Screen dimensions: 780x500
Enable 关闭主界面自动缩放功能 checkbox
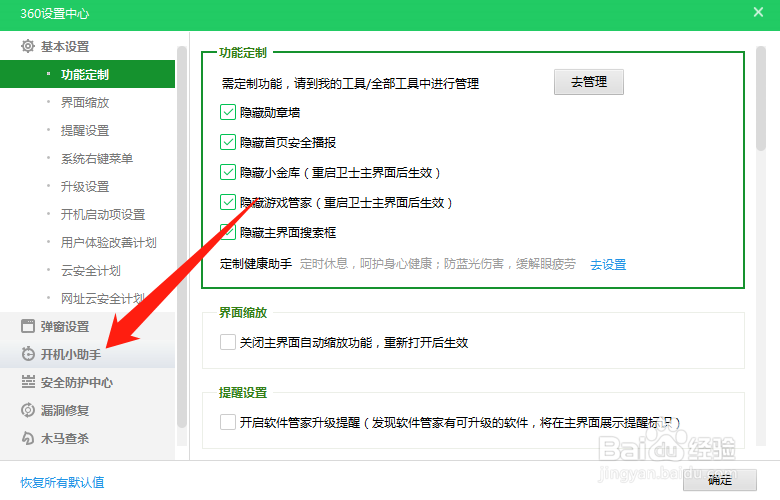point(228,342)
